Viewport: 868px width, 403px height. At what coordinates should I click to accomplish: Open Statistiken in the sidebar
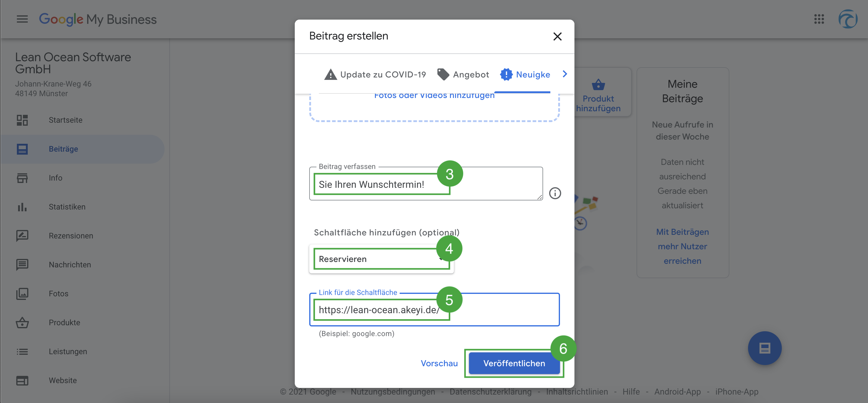[67, 207]
